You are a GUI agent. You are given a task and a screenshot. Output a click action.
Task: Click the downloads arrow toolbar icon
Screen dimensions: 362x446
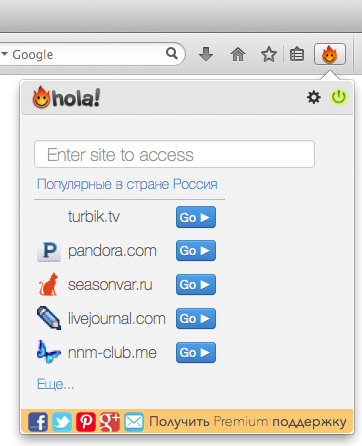(x=206, y=54)
